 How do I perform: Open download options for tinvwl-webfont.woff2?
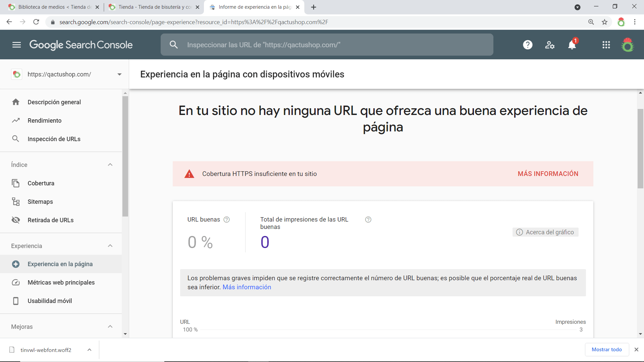click(90, 350)
